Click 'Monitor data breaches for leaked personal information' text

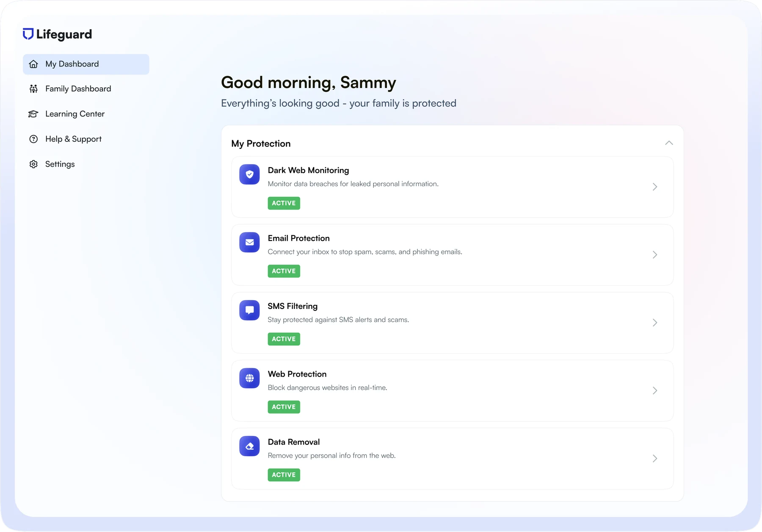coord(353,184)
